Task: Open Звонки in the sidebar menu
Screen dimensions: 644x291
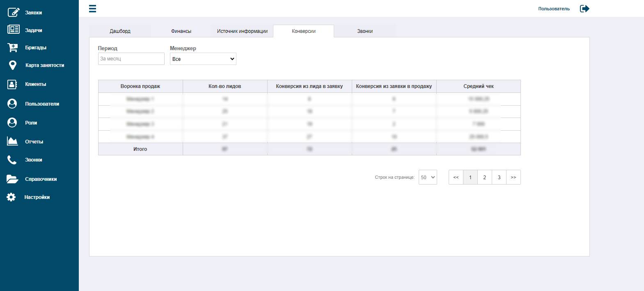Action: [34, 160]
